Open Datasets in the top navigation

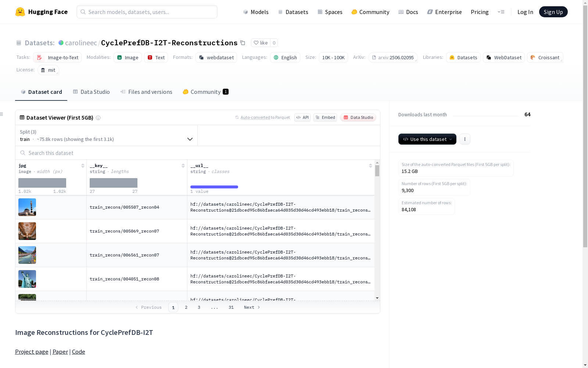[293, 12]
